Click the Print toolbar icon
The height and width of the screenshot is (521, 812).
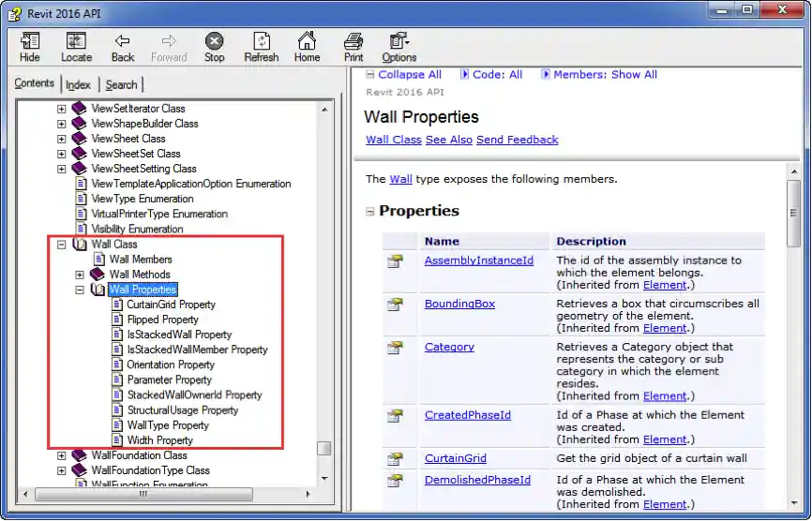pos(353,42)
